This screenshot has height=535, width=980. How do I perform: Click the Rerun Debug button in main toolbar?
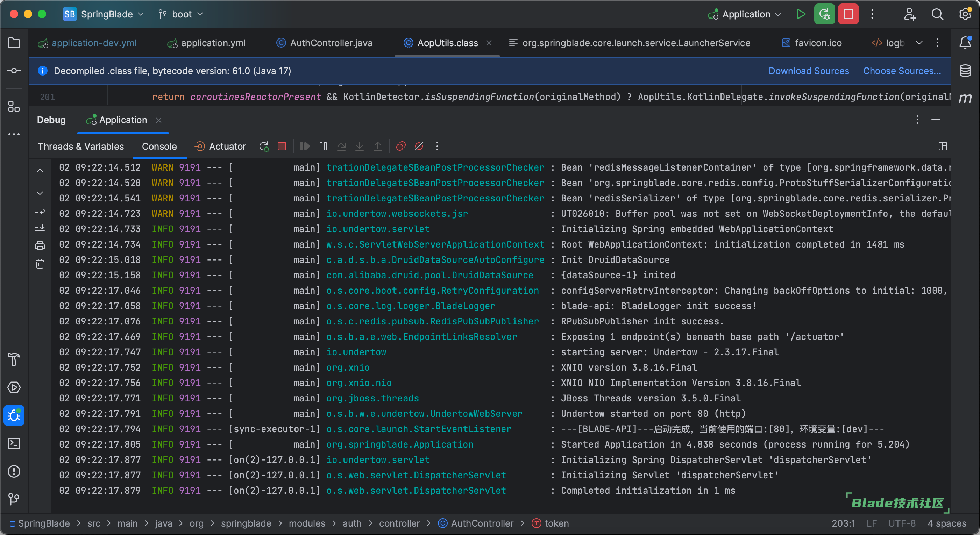pos(824,14)
